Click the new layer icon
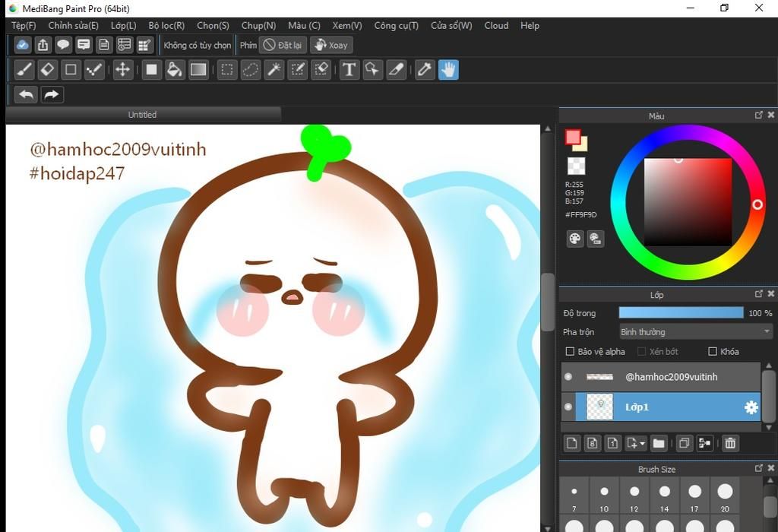 tap(571, 443)
